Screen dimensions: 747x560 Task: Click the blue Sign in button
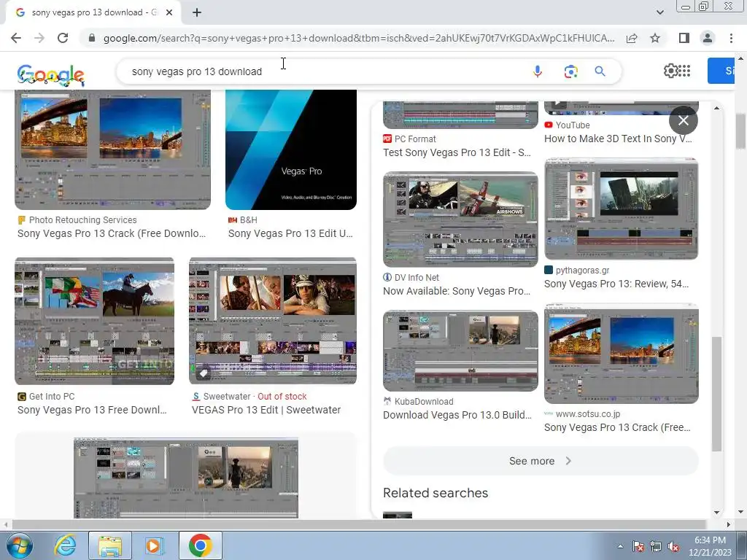pos(721,71)
